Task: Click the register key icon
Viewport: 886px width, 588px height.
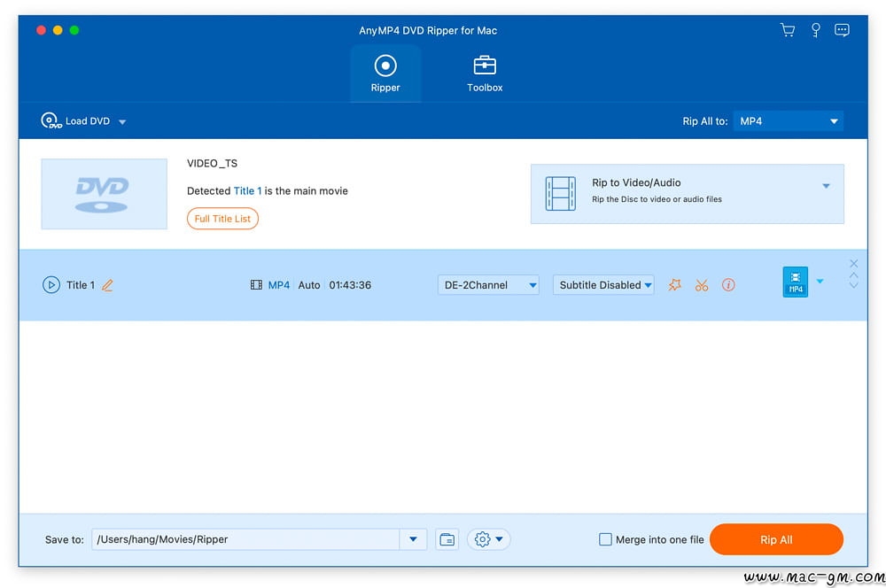Action: (815, 30)
